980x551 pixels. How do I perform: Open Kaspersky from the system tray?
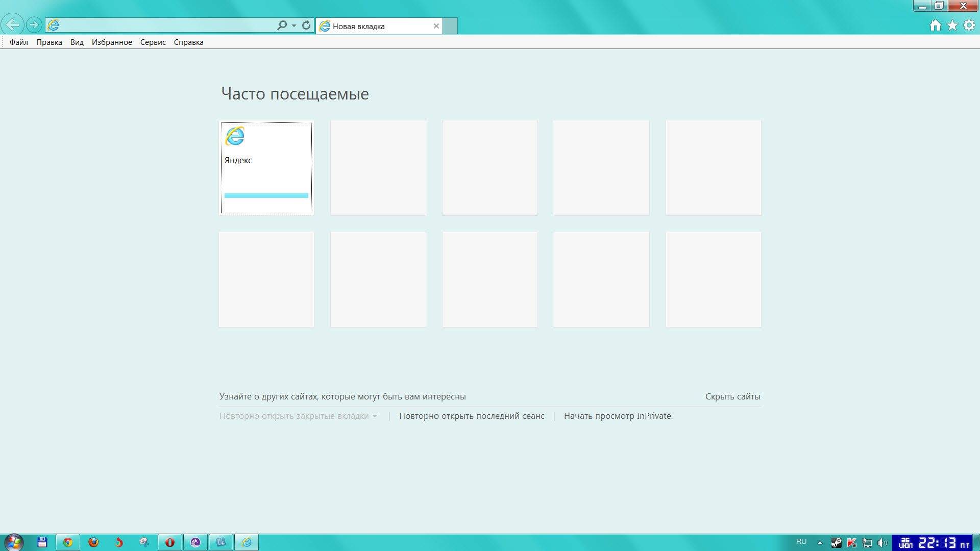[x=851, y=542]
